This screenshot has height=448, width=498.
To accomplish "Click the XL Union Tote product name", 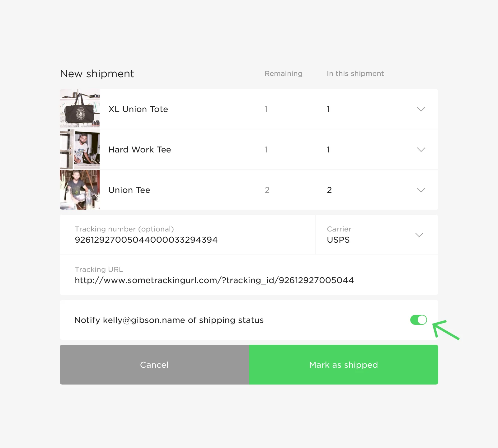I will 138,109.
